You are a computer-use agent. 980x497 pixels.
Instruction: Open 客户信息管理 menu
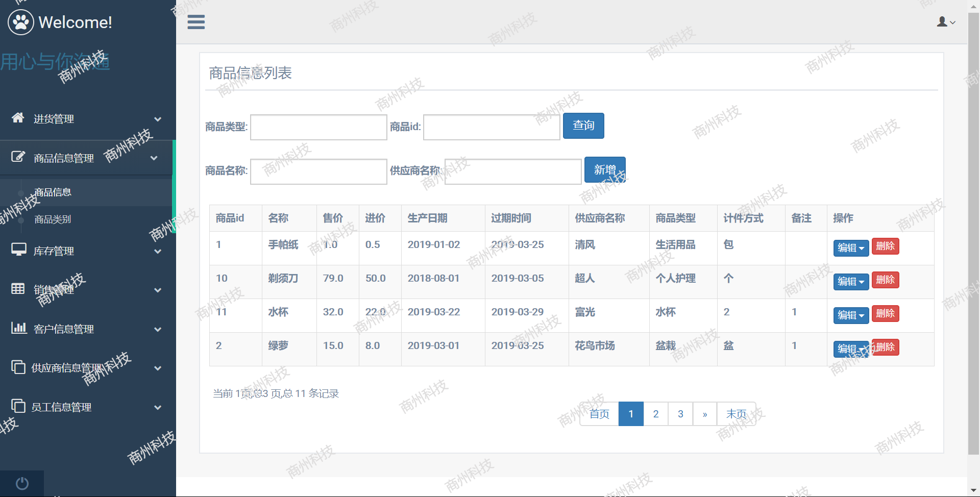click(87, 329)
